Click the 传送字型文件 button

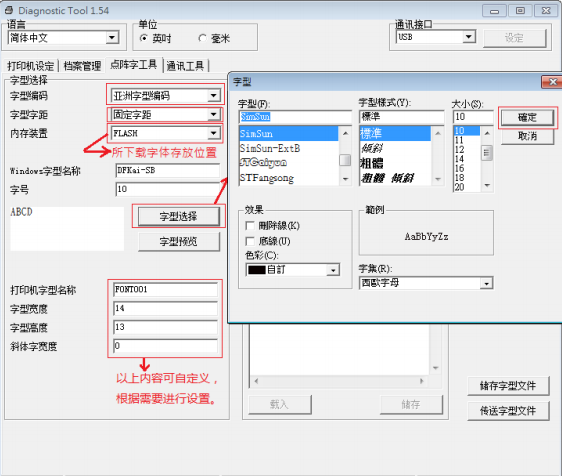point(508,411)
